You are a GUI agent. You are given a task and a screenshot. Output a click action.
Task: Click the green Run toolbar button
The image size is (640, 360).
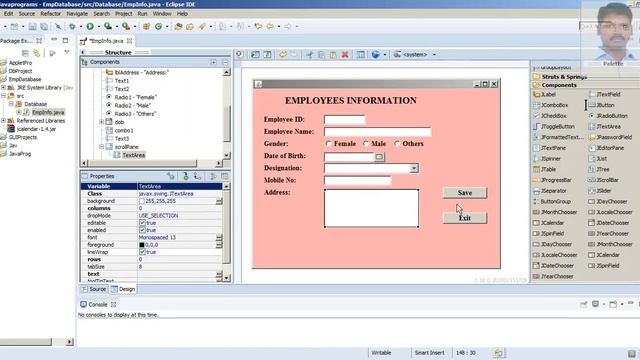tap(90, 27)
